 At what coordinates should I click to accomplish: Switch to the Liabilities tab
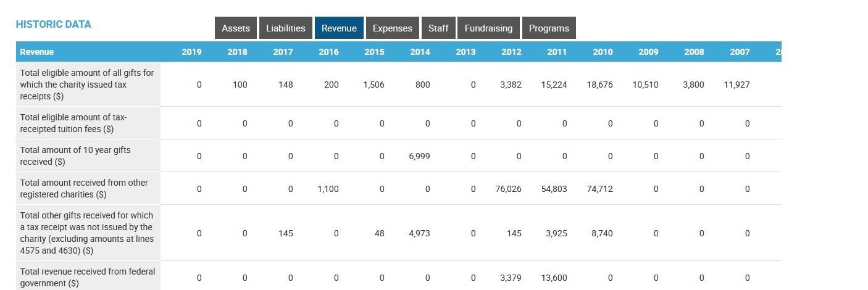click(285, 28)
